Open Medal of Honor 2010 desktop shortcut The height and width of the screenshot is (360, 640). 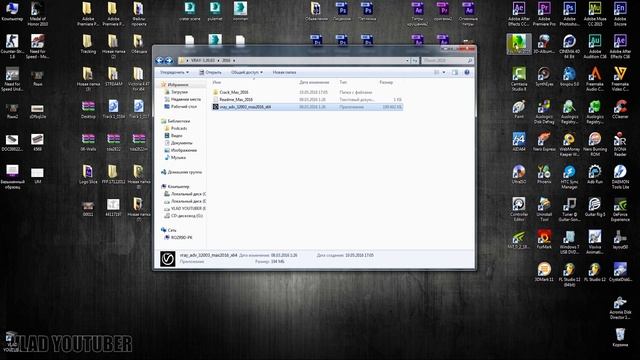pyautogui.click(x=38, y=13)
